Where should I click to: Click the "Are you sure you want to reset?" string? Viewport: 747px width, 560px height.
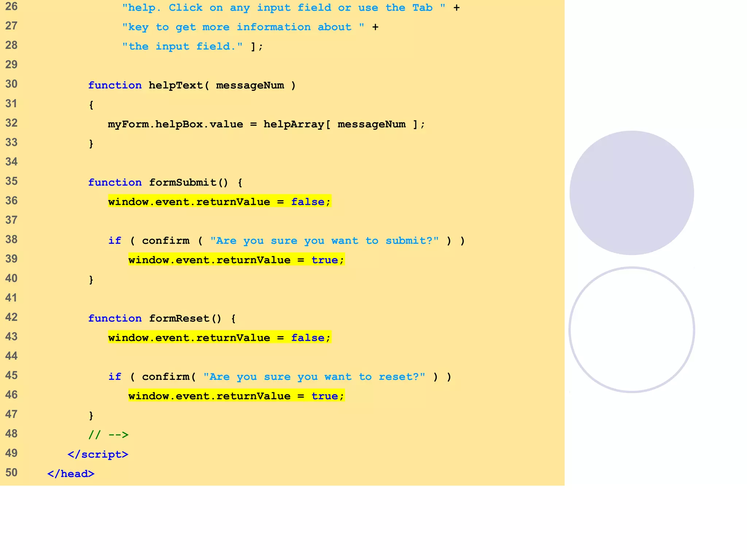click(314, 377)
